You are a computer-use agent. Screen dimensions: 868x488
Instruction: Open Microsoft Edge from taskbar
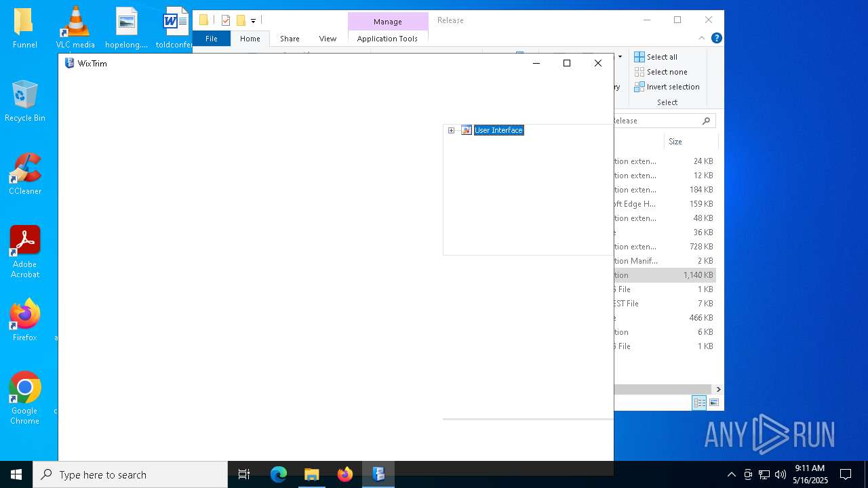pyautogui.click(x=279, y=474)
